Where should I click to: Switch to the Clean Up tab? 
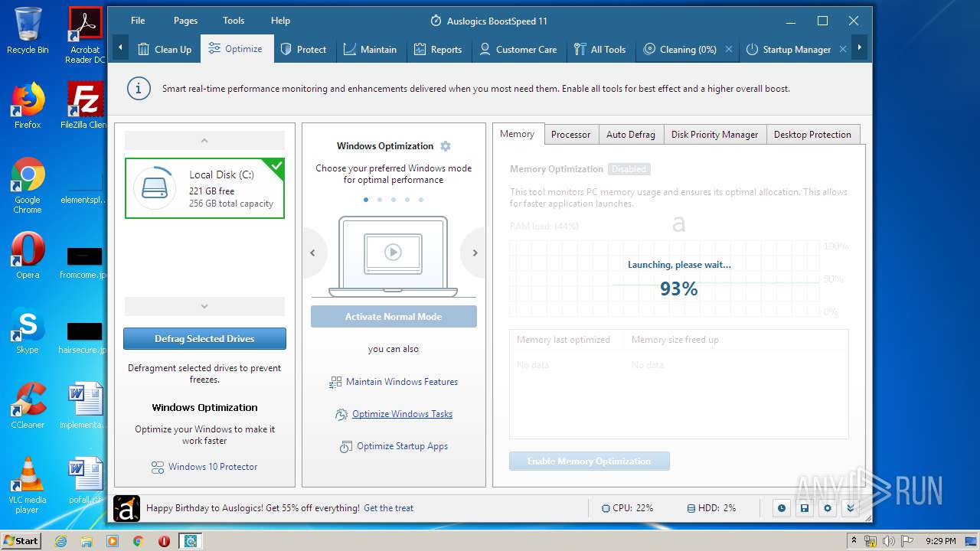tap(165, 49)
